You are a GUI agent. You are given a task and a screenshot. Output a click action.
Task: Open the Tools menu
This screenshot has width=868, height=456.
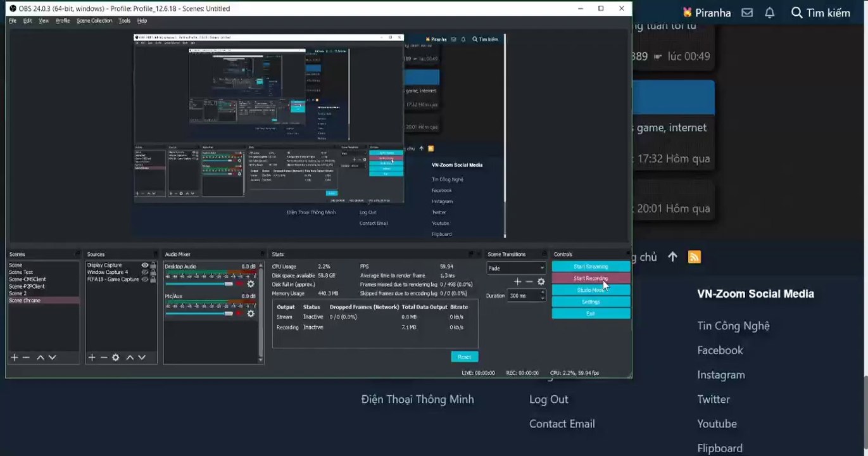pos(125,21)
